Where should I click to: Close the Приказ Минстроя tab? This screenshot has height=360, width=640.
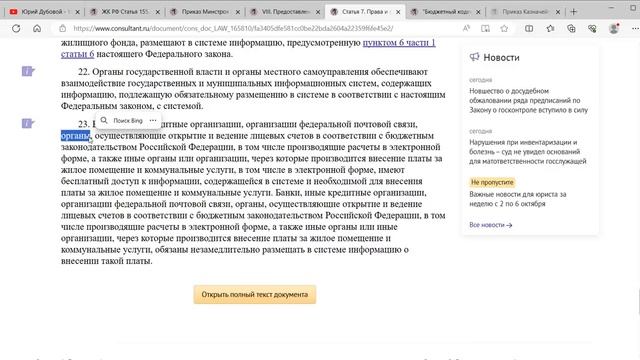click(238, 12)
